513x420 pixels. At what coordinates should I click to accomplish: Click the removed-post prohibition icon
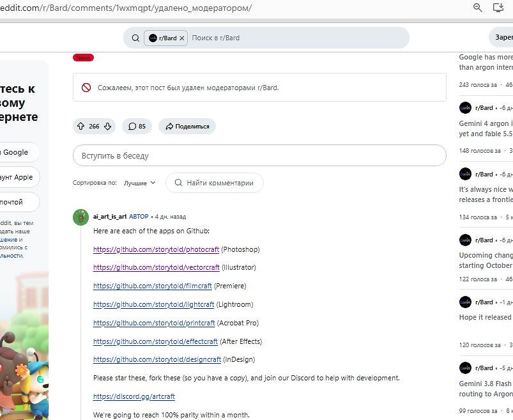(86, 88)
